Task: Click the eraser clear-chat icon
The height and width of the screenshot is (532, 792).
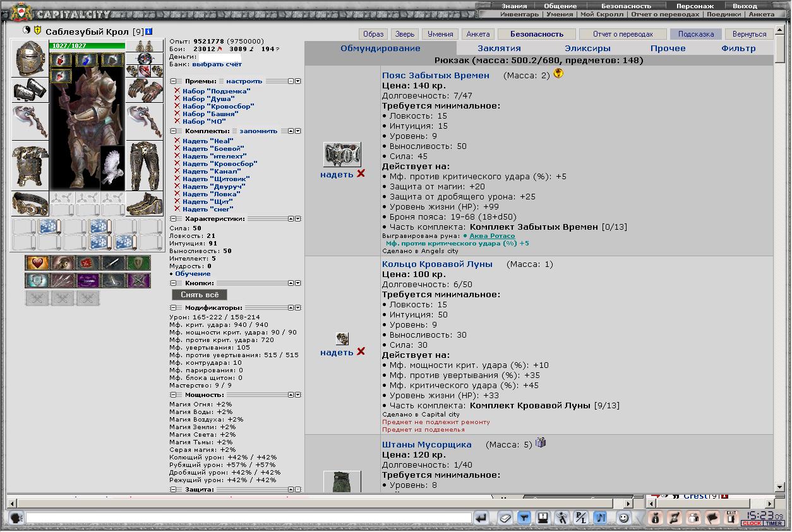Action: [505, 517]
